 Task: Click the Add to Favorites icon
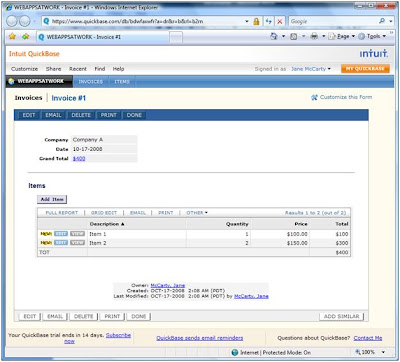click(25, 37)
